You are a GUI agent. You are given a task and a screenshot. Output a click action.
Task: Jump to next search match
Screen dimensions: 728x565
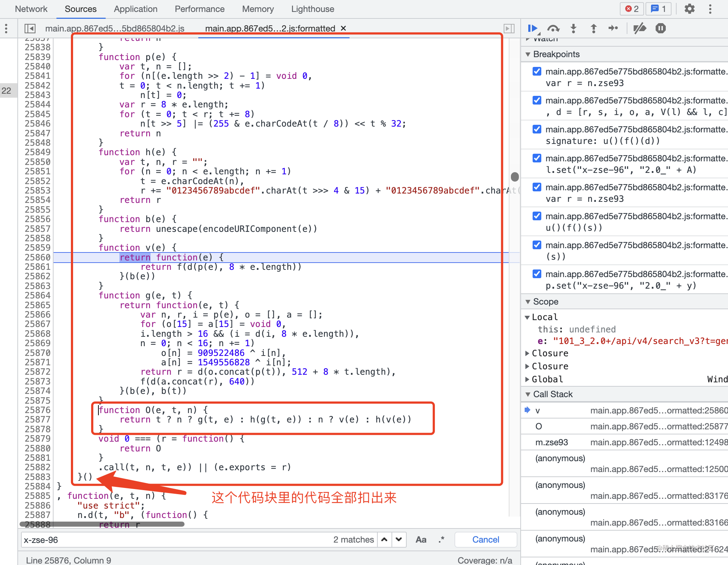[399, 539]
